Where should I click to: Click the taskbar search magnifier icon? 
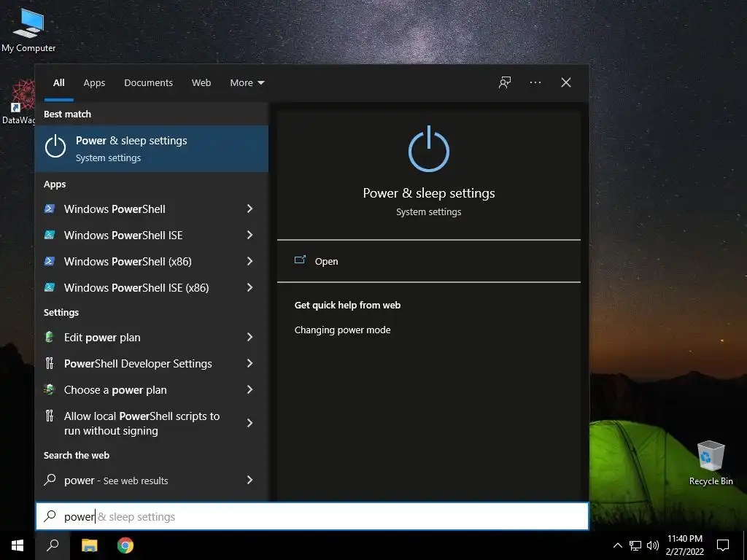pos(53,545)
